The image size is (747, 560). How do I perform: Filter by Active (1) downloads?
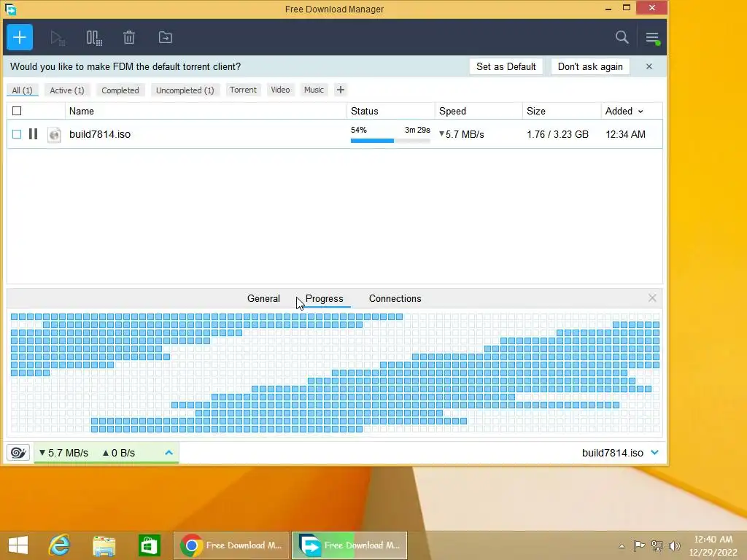[66, 90]
